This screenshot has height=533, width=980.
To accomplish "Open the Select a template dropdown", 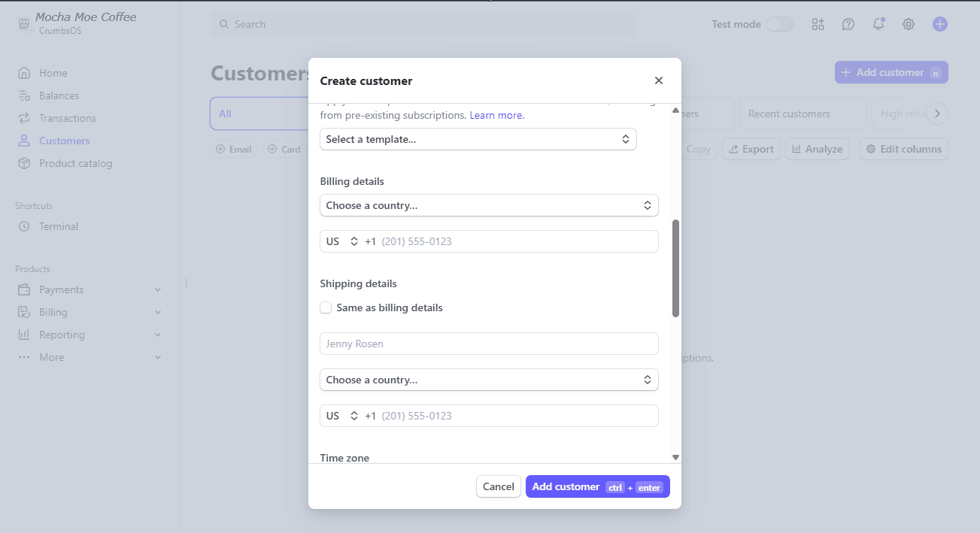I will 478,139.
